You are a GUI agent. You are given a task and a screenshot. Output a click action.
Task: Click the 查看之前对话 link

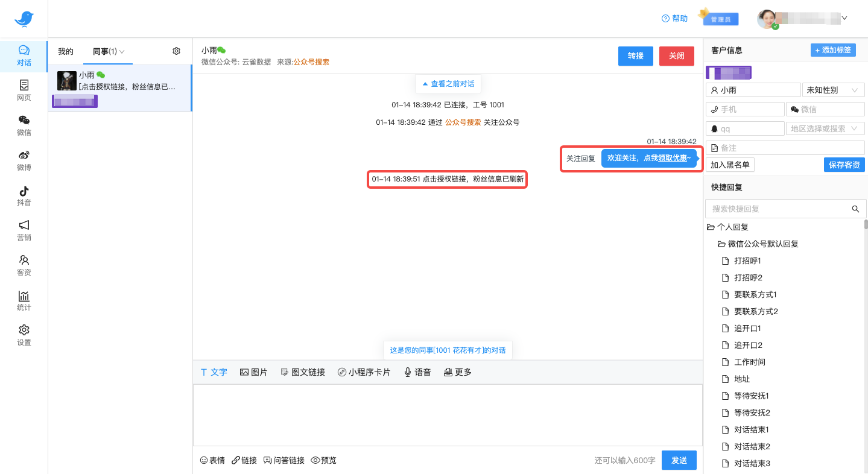[448, 84]
